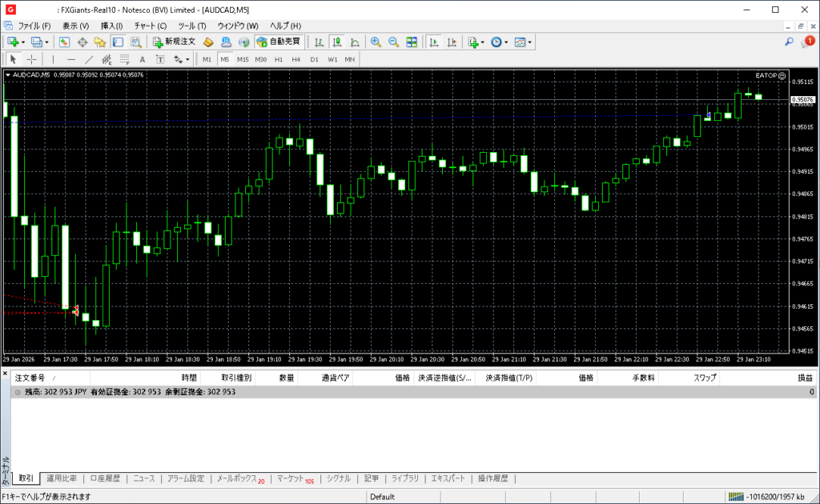Open search with the magnifier icon
This screenshot has width=820, height=504.
click(789, 42)
